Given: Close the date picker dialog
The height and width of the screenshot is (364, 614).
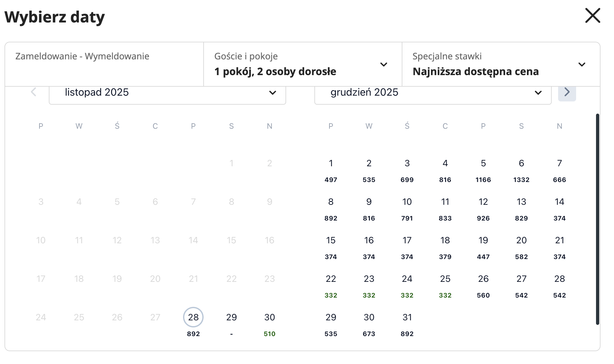Looking at the screenshot, I should click(x=592, y=16).
